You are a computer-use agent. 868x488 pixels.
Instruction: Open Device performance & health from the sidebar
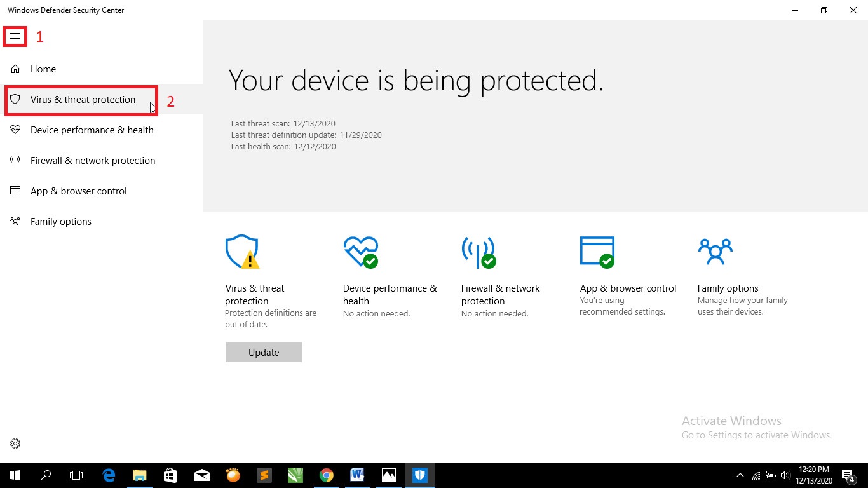[92, 130]
